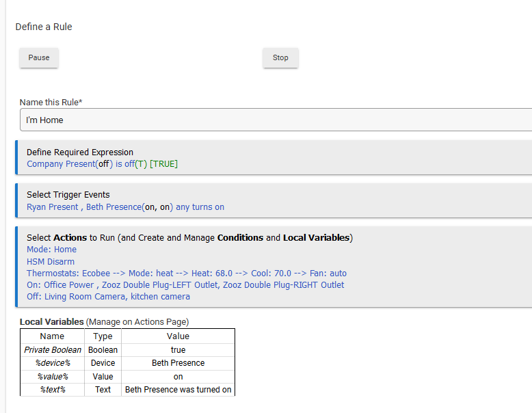Select the %device% variable name cell

52,363
